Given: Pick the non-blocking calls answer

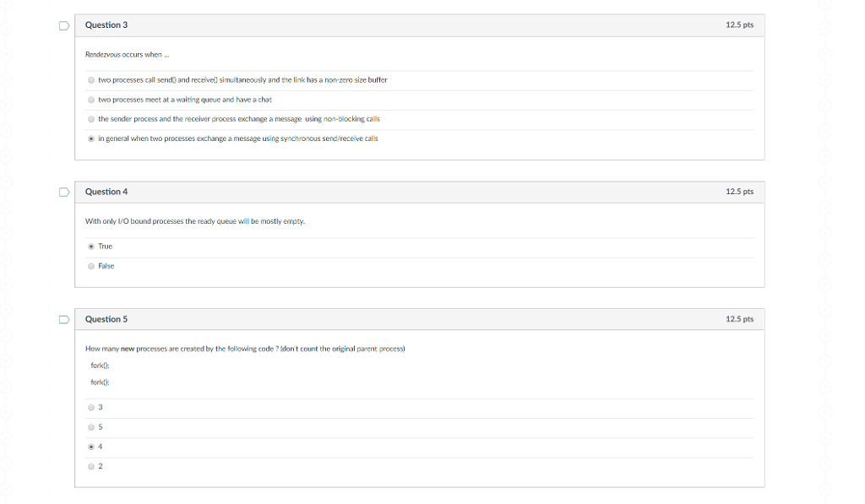Looking at the screenshot, I should 91,119.
